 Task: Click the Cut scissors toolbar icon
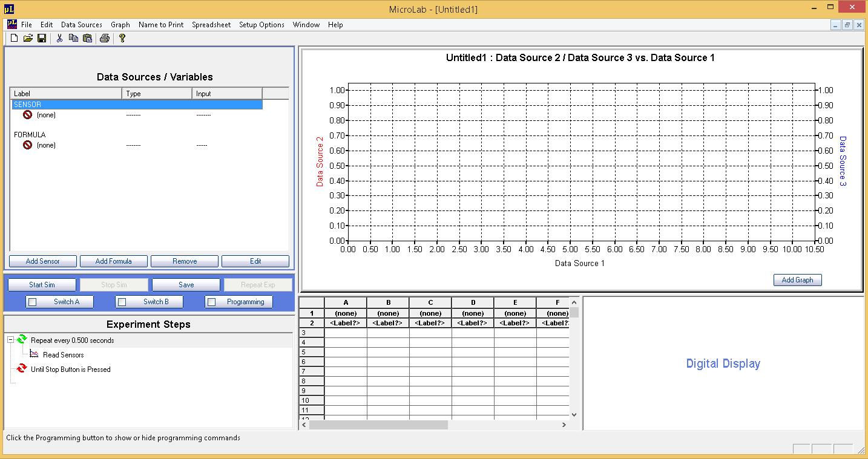point(60,38)
